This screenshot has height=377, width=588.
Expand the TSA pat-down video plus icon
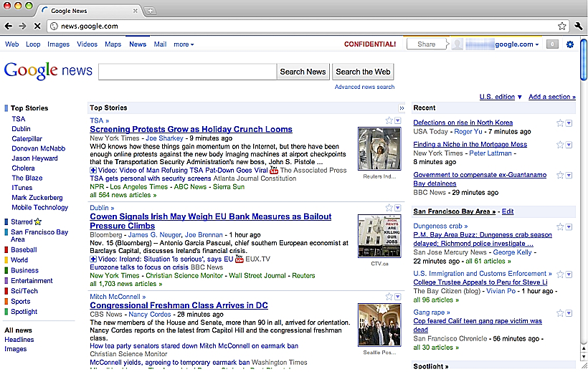coord(93,171)
